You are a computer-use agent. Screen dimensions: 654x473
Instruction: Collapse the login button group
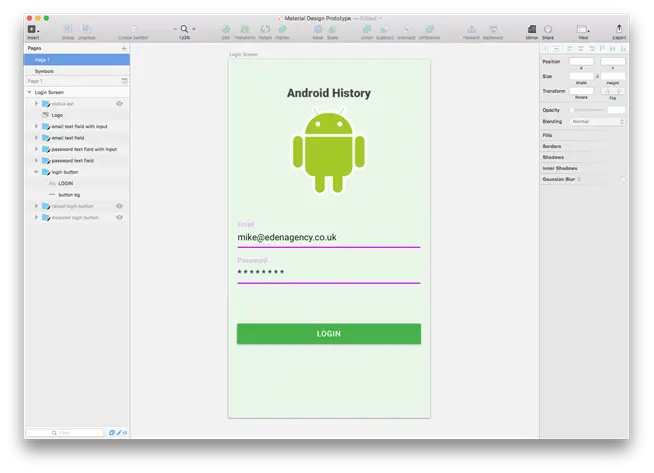click(x=36, y=172)
